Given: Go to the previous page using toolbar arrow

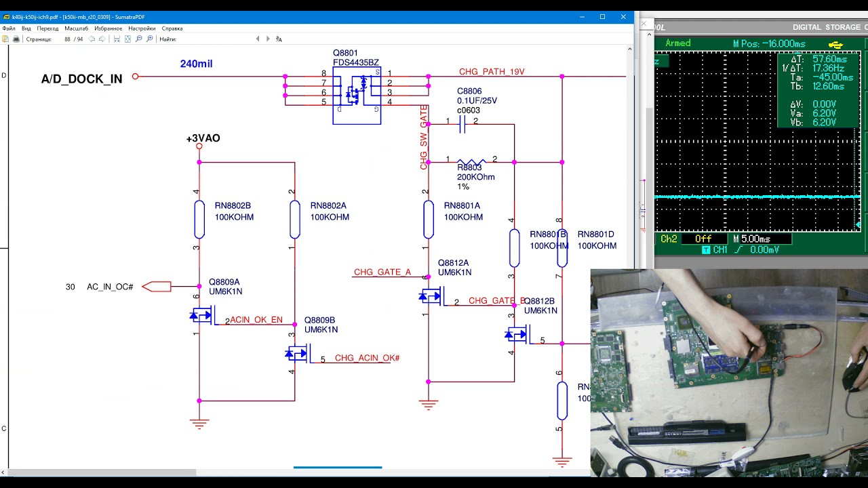Looking at the screenshot, I should [92, 39].
